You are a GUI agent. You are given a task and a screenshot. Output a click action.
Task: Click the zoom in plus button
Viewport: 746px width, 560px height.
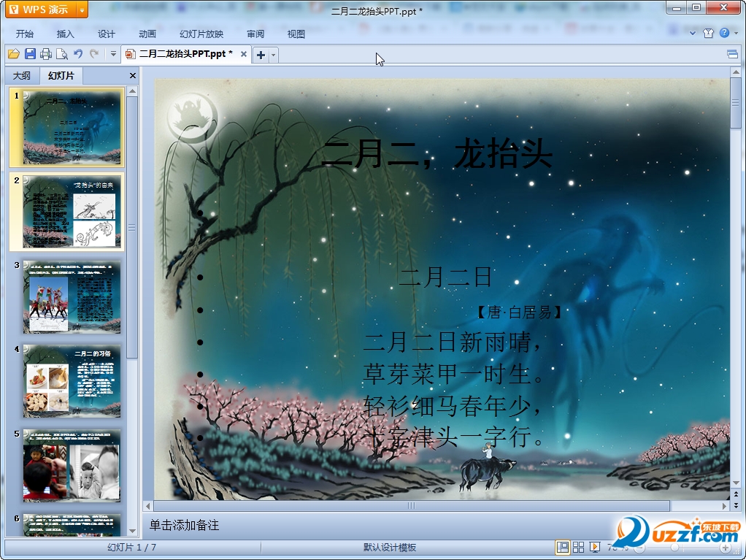[x=726, y=548]
